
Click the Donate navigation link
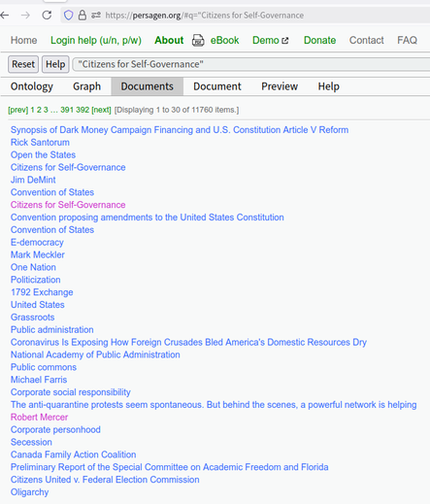(319, 40)
